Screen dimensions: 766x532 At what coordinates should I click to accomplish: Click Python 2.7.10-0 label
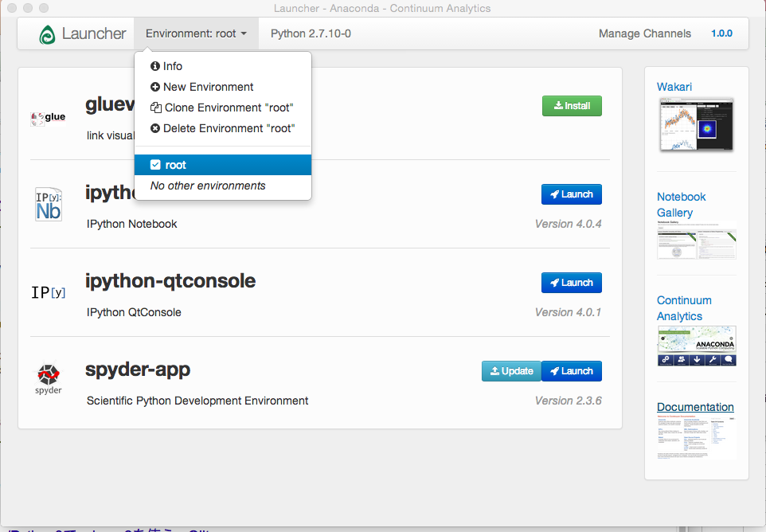point(311,33)
